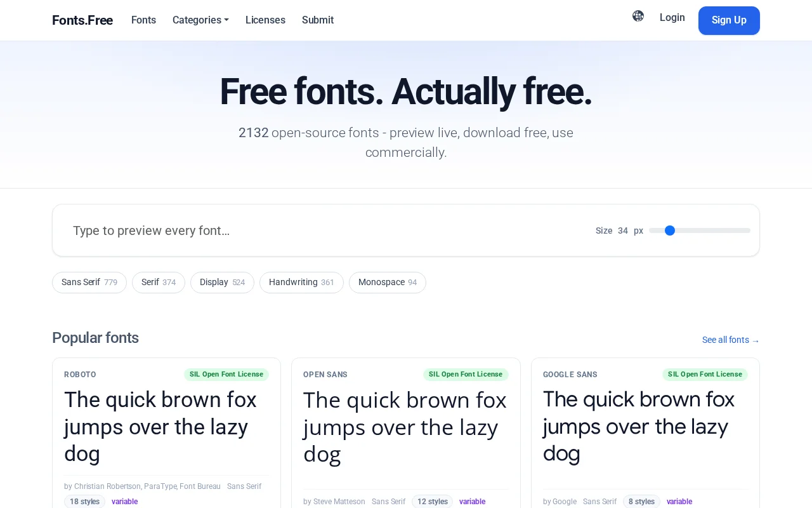Open See all fonts link

click(x=731, y=340)
